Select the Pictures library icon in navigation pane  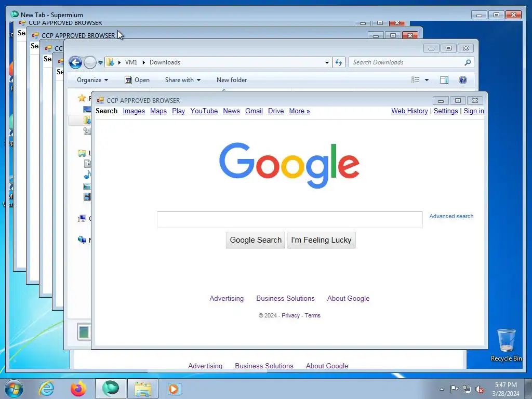(x=87, y=186)
